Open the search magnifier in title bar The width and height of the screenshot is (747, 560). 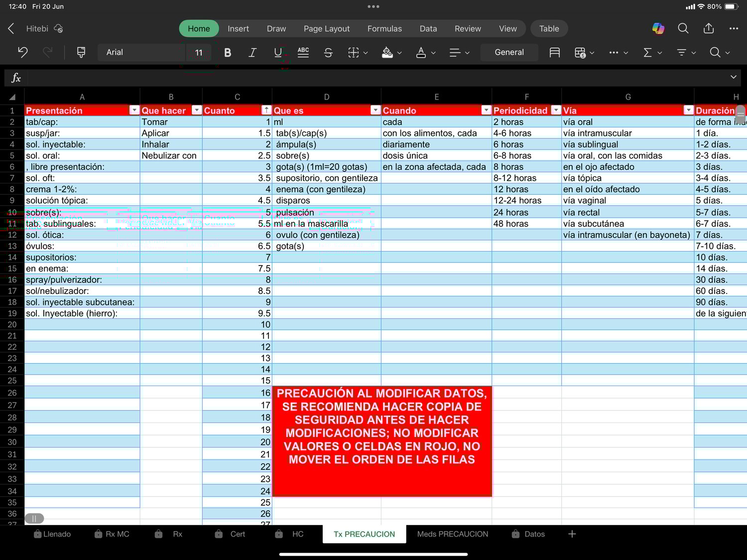(x=683, y=28)
